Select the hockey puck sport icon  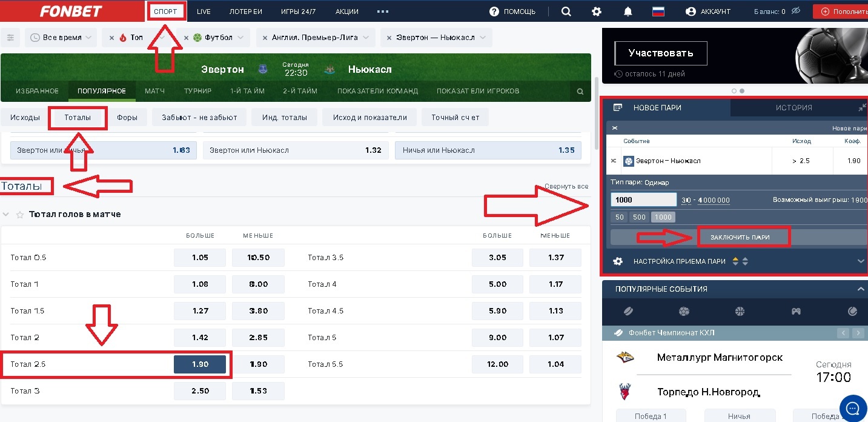(628, 312)
